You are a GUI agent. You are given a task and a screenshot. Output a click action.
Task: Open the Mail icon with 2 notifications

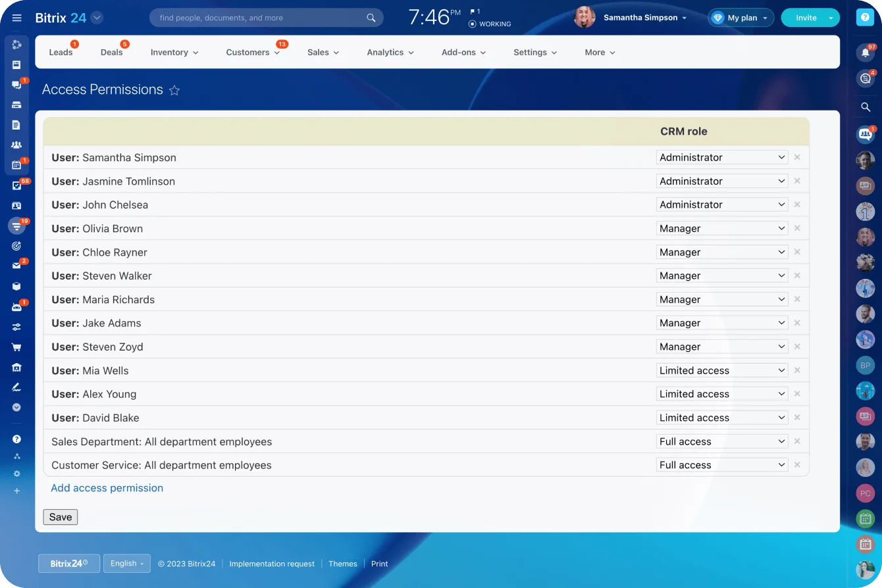pyautogui.click(x=17, y=265)
